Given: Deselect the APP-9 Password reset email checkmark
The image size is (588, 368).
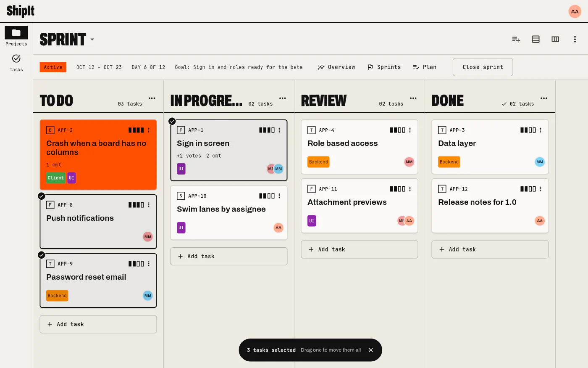Looking at the screenshot, I should (x=42, y=255).
